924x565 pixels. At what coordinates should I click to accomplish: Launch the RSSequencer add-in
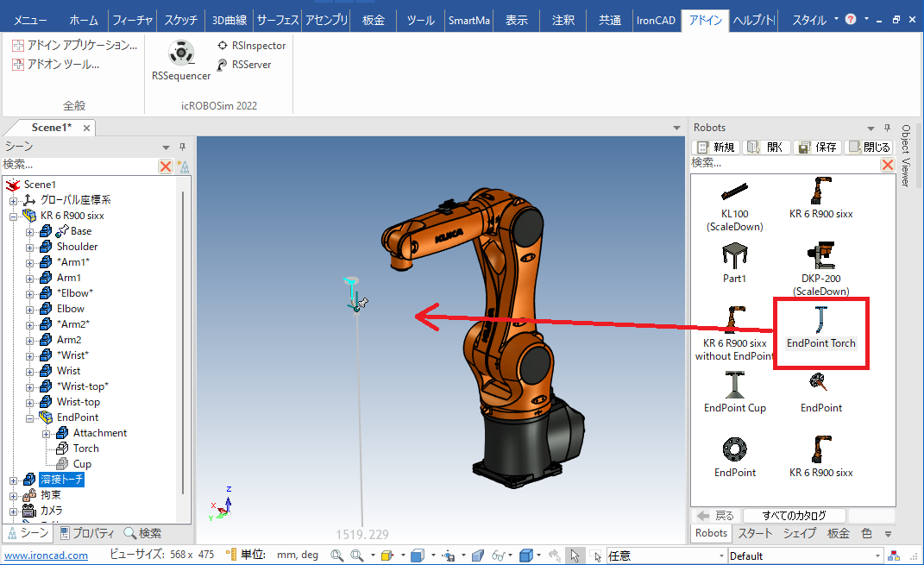click(x=180, y=60)
